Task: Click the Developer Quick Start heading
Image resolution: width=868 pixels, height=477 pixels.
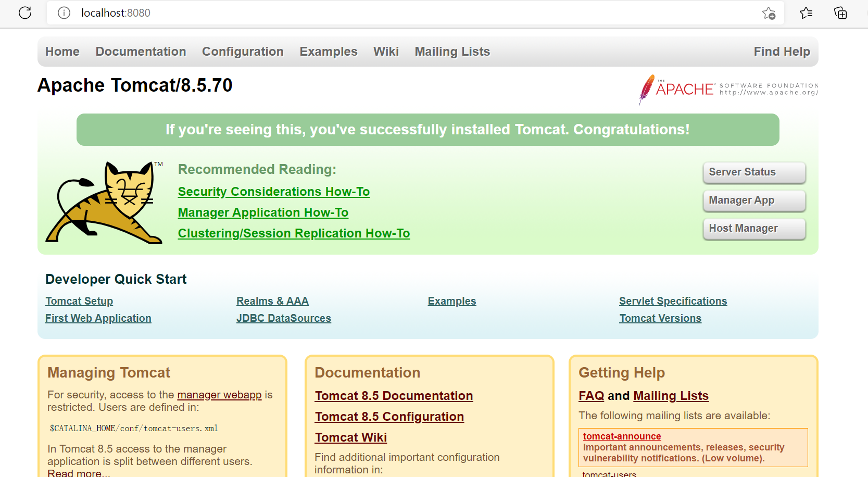Action: point(116,279)
